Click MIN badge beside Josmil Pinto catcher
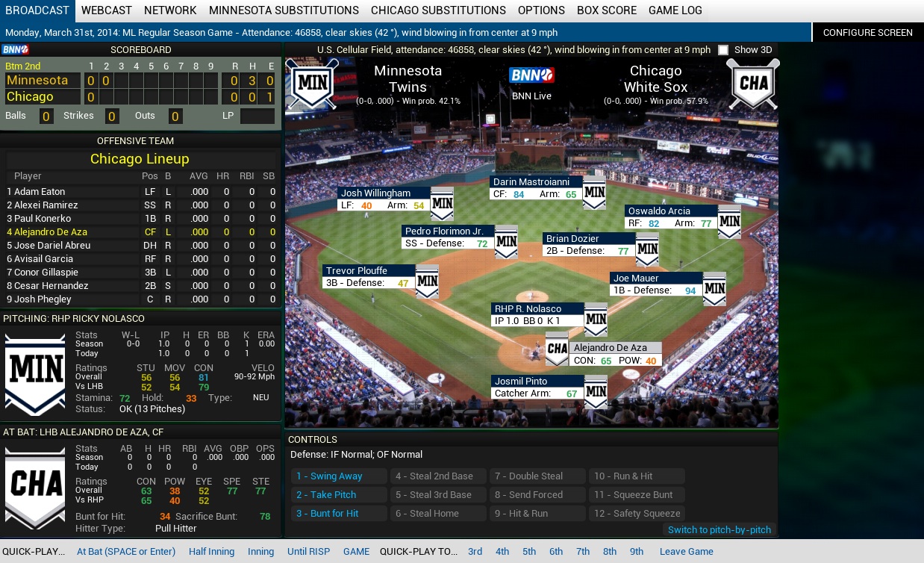The image size is (924, 563). pos(595,391)
